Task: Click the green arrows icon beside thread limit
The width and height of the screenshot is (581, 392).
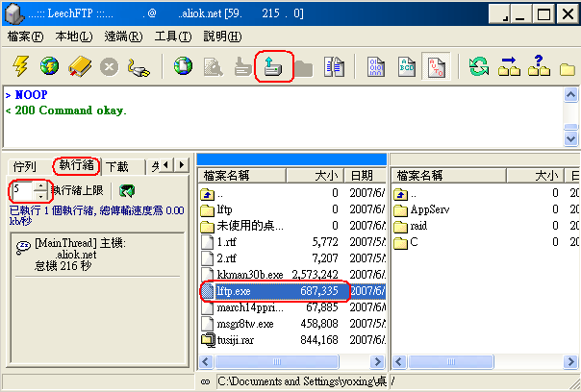Action: click(127, 191)
